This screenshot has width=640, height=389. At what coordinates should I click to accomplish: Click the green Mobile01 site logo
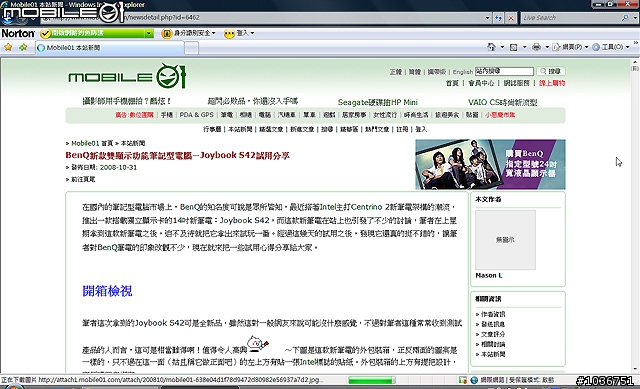pos(127,76)
